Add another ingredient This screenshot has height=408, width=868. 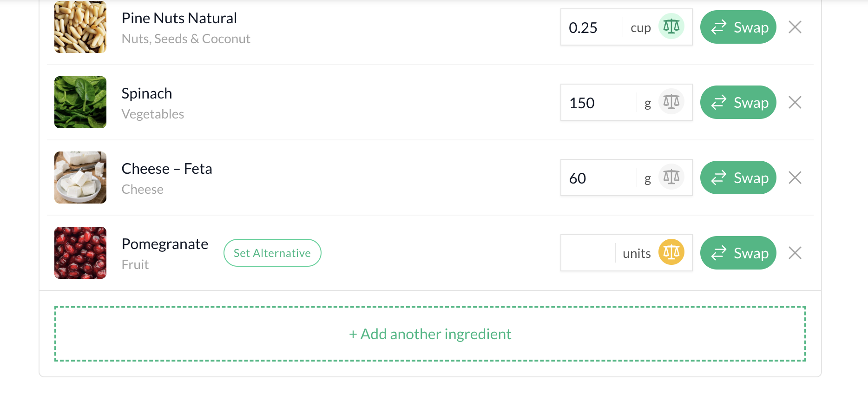pyautogui.click(x=430, y=334)
